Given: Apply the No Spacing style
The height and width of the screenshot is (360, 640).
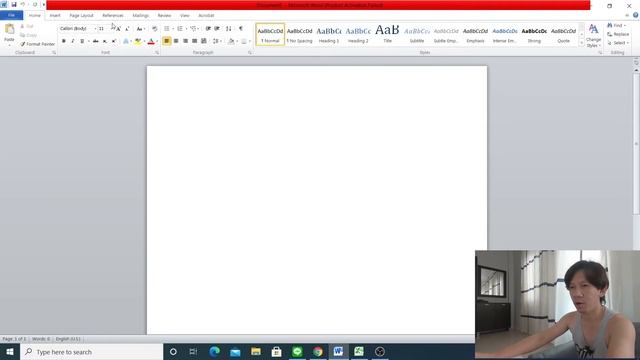Looking at the screenshot, I should click(299, 34).
